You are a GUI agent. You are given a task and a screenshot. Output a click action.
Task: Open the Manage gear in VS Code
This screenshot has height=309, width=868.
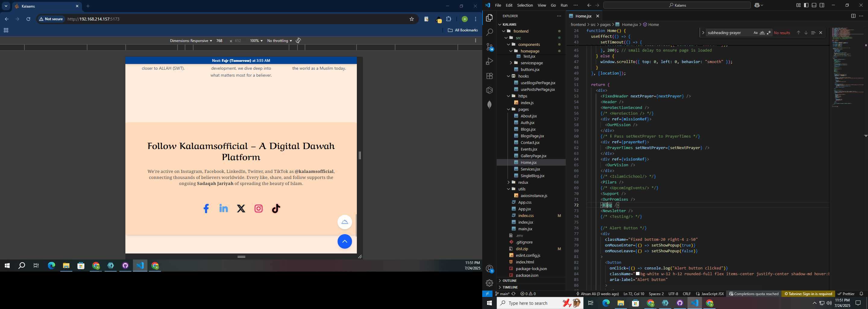(x=489, y=283)
